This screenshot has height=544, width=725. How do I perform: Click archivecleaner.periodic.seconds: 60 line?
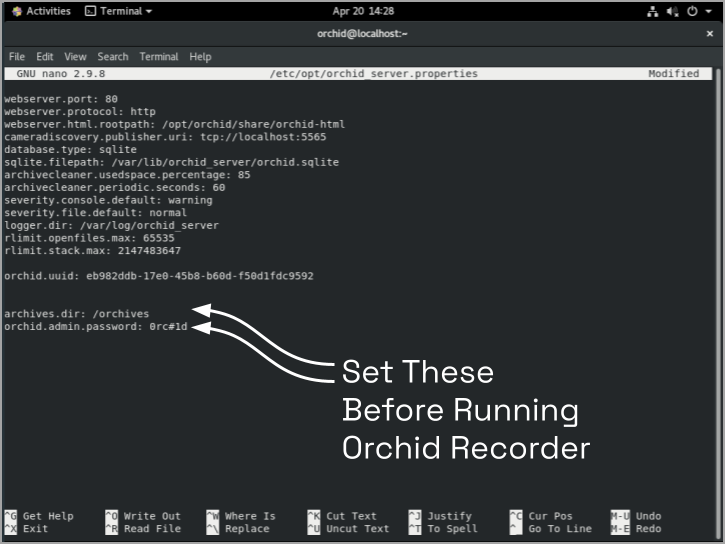click(115, 187)
